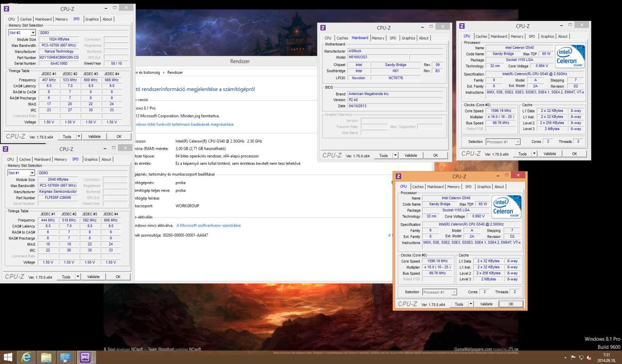This screenshot has width=622, height=364.
Task: Click OK in the Slot #1 window
Action: point(118,276)
